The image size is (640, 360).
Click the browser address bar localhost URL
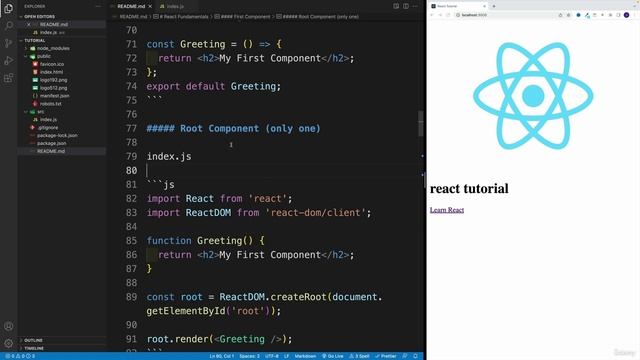click(474, 15)
